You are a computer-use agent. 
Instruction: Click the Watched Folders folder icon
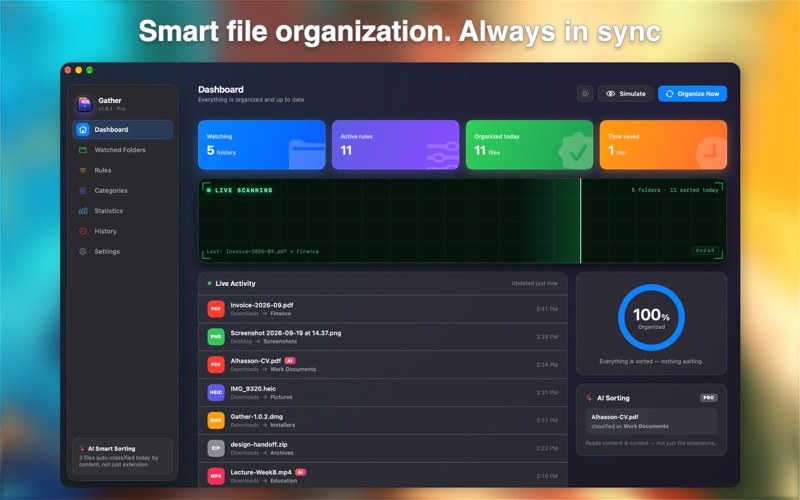[83, 150]
